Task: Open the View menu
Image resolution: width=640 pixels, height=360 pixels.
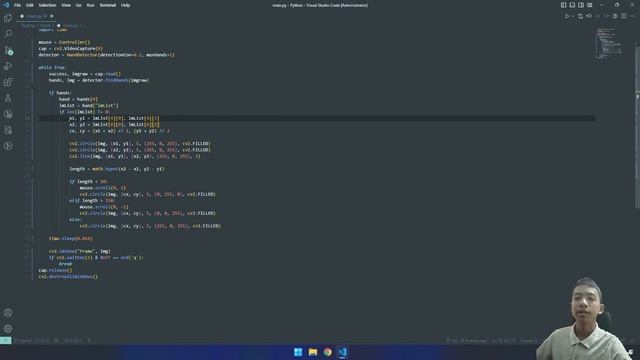Action: click(x=66, y=5)
